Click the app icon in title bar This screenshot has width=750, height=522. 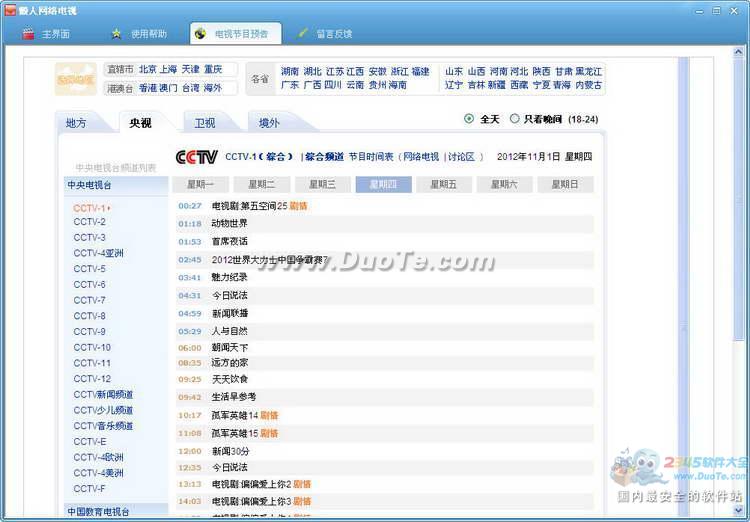pyautogui.click(x=10, y=10)
